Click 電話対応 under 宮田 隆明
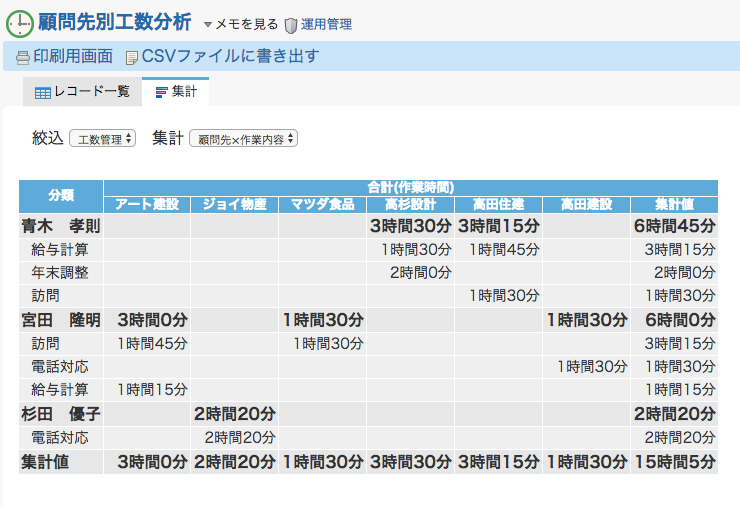This screenshot has height=507, width=740. 60,366
